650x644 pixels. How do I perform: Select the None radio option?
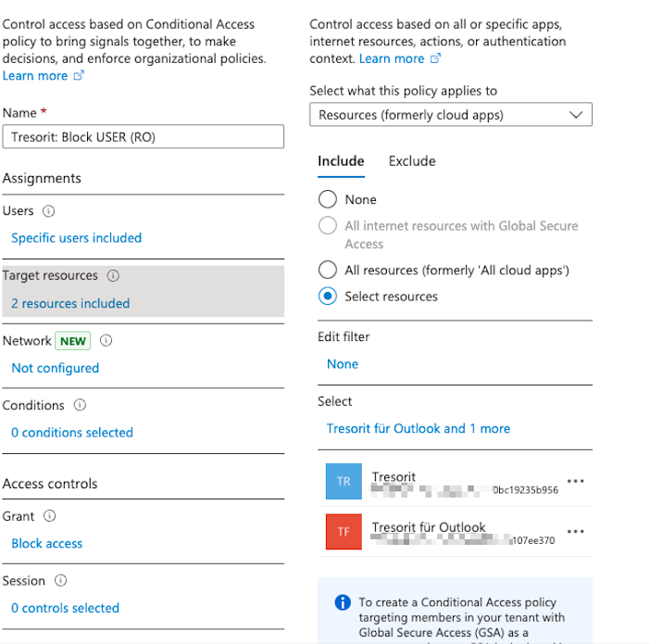[327, 199]
